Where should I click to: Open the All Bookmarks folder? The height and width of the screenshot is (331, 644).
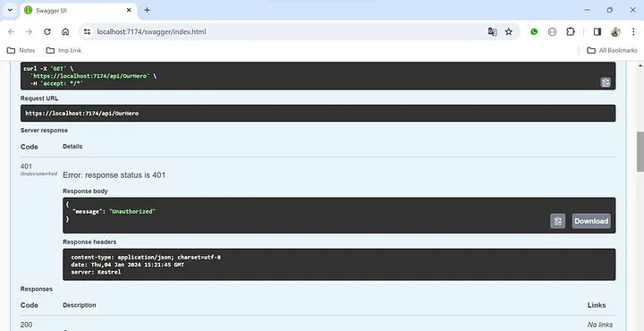tap(613, 50)
